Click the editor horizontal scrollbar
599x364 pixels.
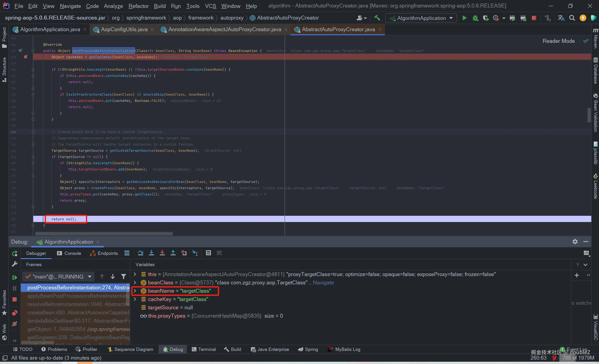(x=104, y=234)
